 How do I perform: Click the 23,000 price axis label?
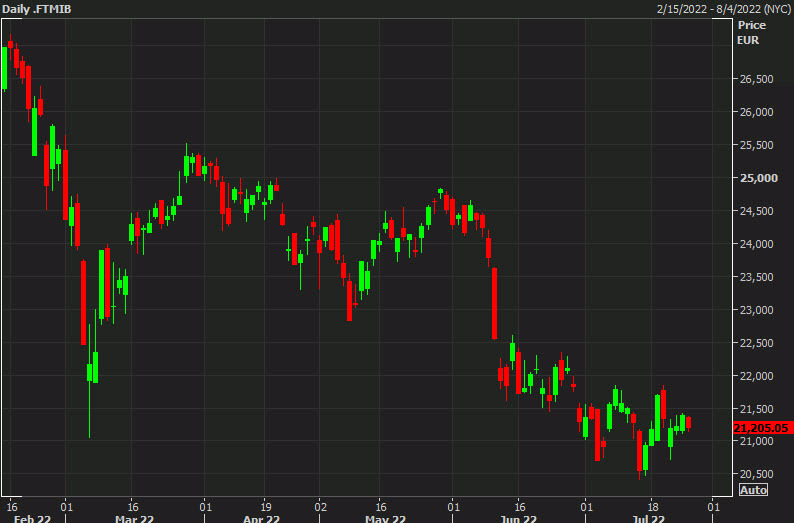[757, 310]
